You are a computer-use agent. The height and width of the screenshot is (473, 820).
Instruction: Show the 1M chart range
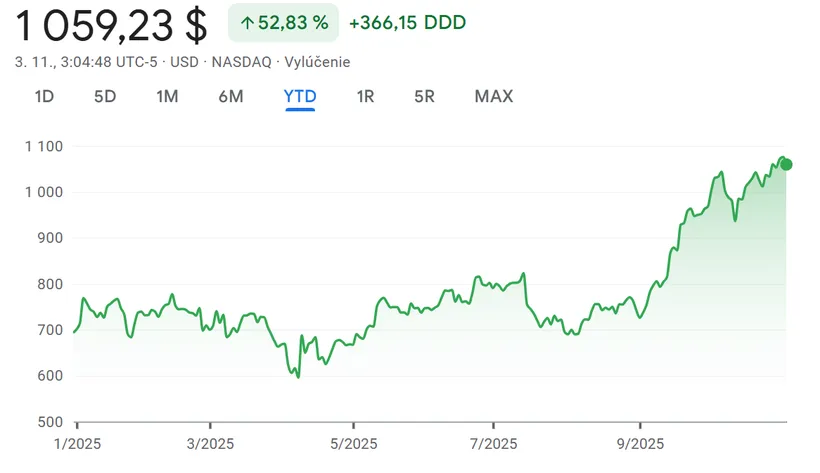(167, 96)
